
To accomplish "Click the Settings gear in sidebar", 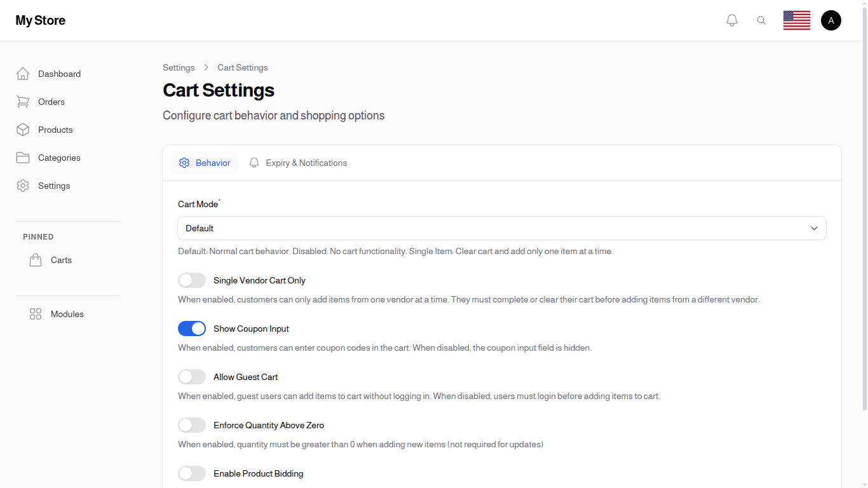I will [23, 186].
